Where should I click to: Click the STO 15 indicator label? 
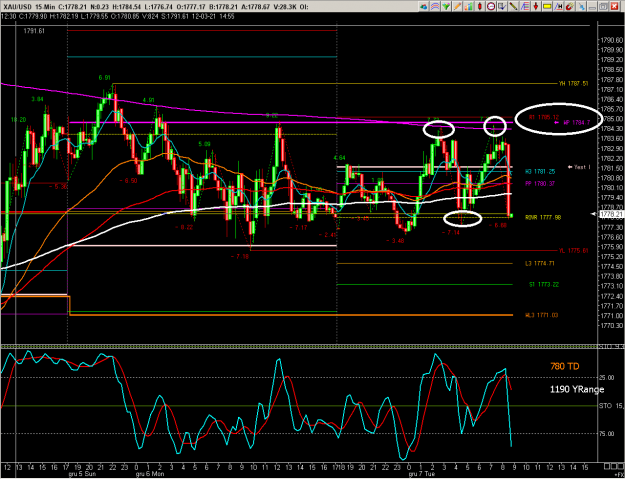[611, 406]
